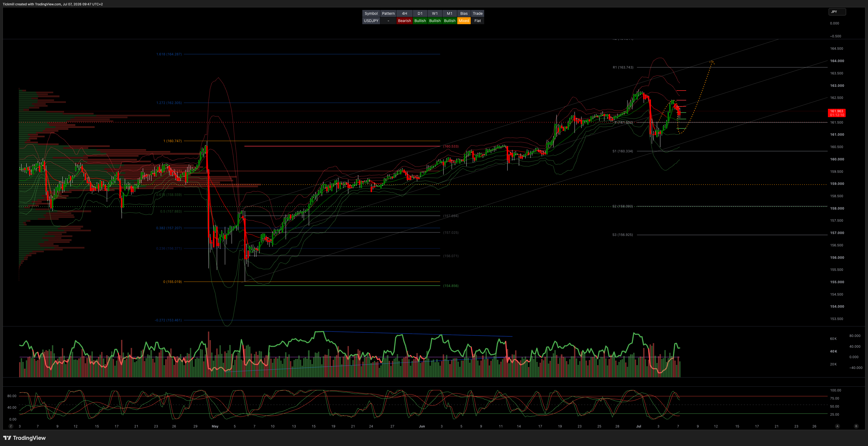Click the USDJPY symbol cell

tap(371, 20)
